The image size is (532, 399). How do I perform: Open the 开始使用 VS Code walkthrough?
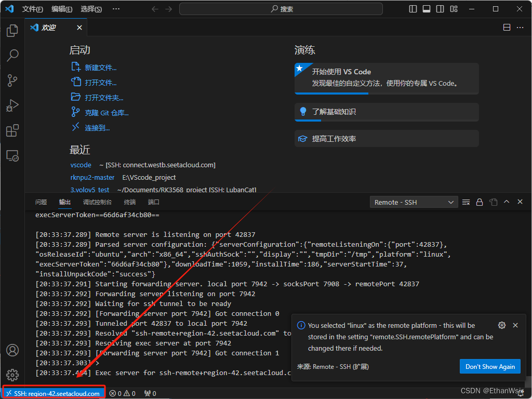point(387,79)
